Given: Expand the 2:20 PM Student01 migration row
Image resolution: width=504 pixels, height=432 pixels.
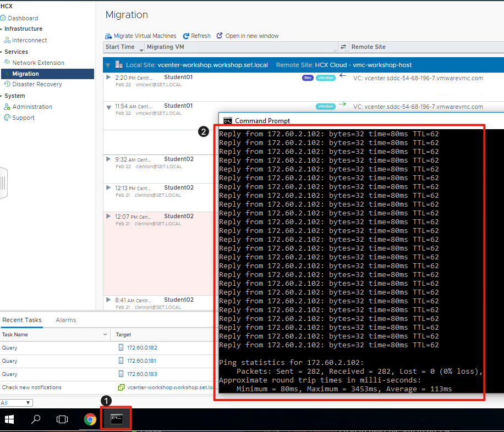Looking at the screenshot, I should tap(108, 77).
